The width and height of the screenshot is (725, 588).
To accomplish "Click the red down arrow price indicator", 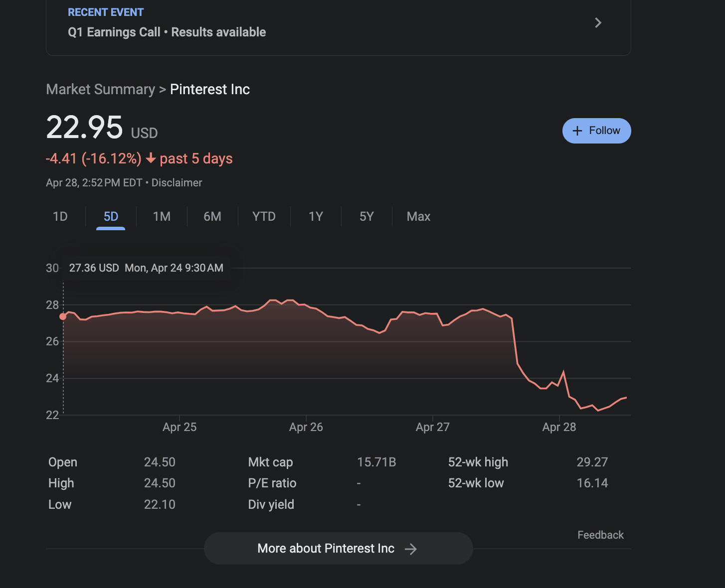I will 151,158.
